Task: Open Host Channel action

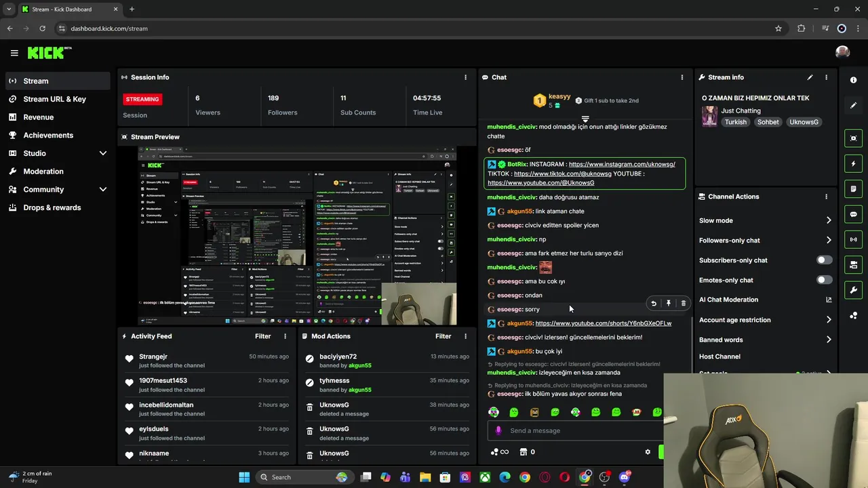Action: 719,357
